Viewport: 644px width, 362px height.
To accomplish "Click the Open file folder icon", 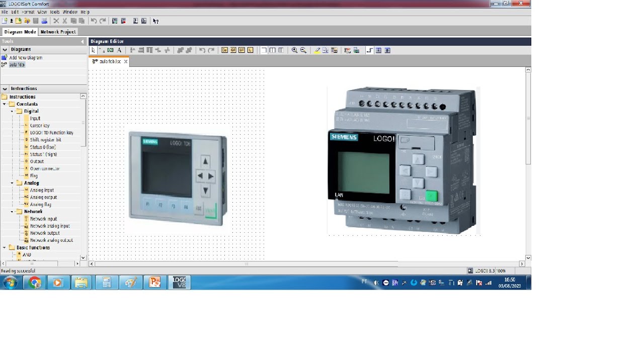I will [x=19, y=21].
